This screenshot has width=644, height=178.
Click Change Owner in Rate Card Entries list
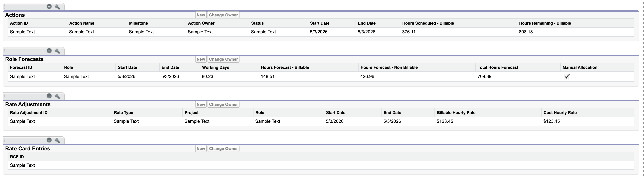point(224,148)
